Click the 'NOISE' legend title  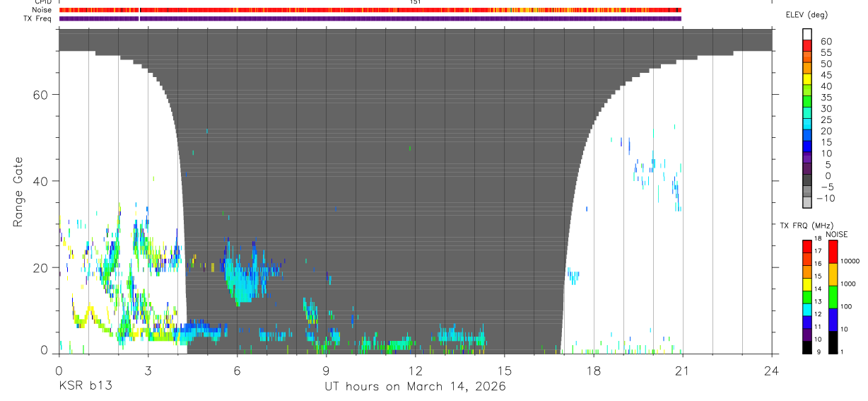click(836, 234)
